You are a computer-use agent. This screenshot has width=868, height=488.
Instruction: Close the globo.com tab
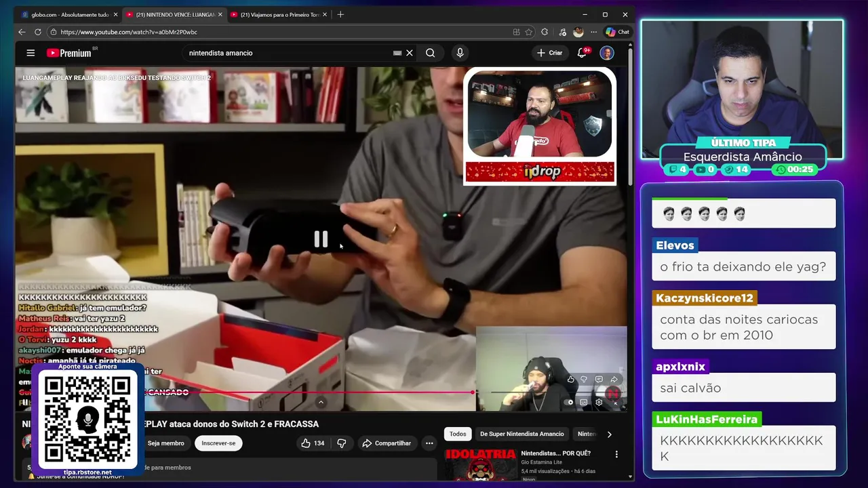(x=115, y=14)
